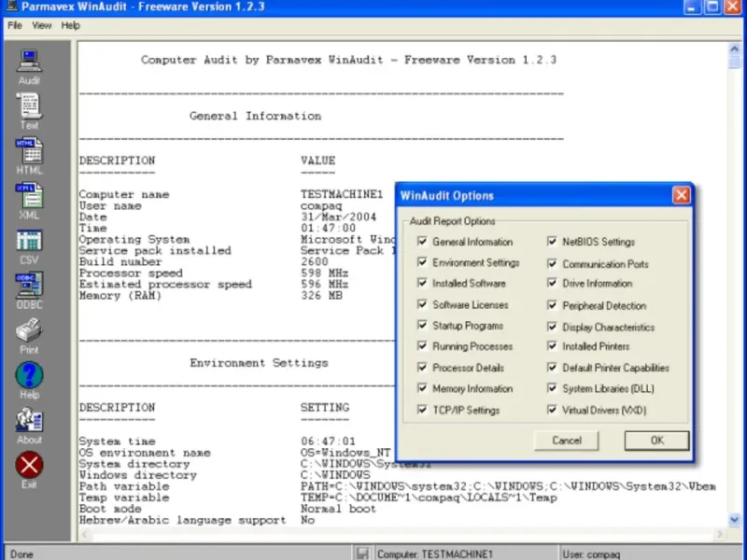The width and height of the screenshot is (747, 560).
Task: Click the system time 06:47:01
Action: (328, 441)
